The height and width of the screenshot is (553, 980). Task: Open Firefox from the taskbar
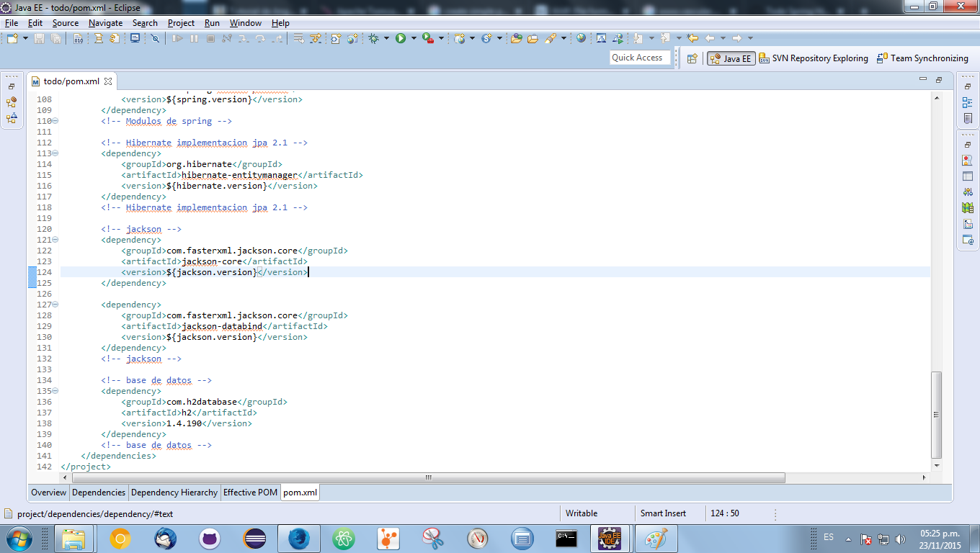tap(299, 538)
